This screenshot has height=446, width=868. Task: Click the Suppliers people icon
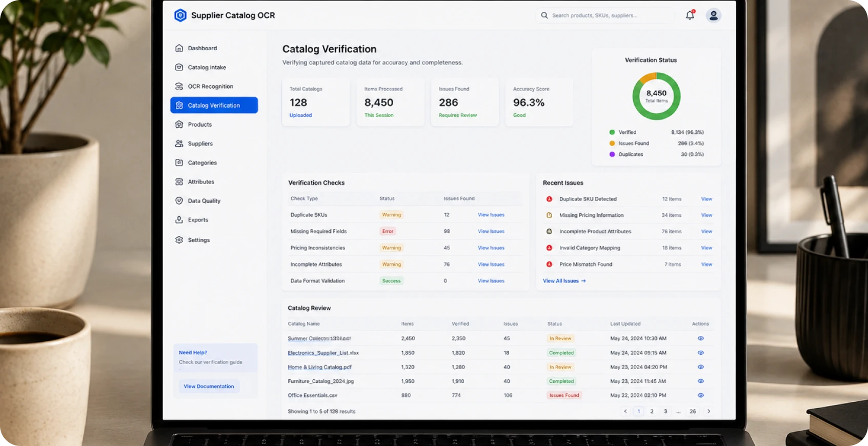click(x=179, y=144)
